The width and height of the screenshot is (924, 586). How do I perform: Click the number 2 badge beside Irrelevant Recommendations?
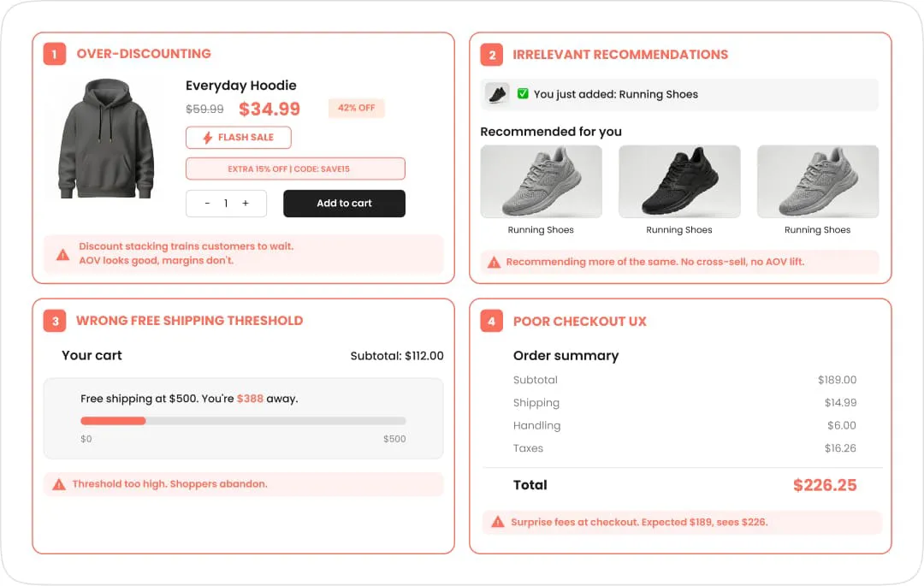coord(491,55)
